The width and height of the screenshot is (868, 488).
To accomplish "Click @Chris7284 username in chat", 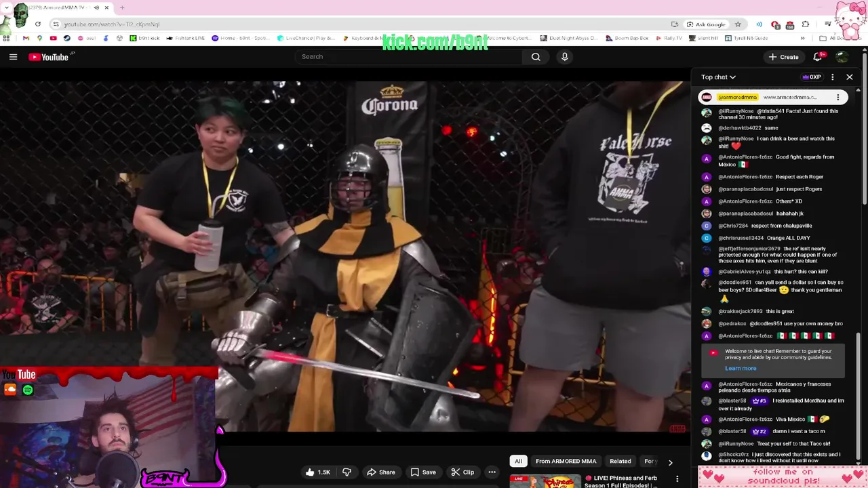I will pos(733,226).
